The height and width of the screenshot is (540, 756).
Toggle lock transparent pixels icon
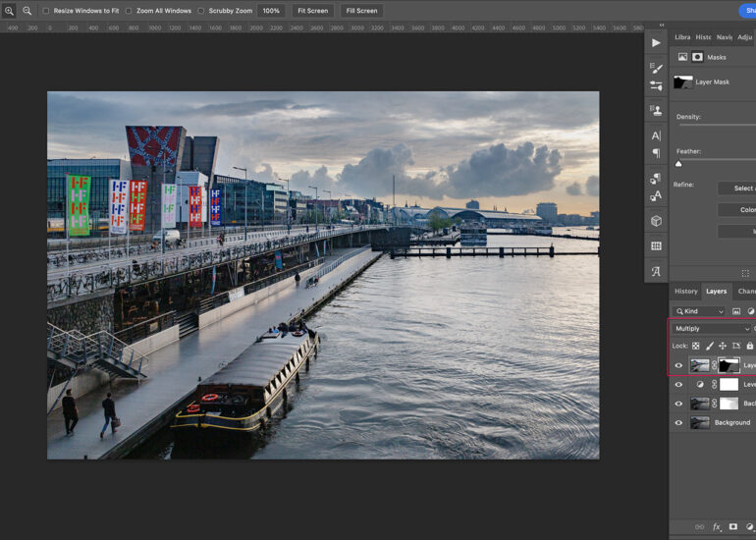(695, 346)
